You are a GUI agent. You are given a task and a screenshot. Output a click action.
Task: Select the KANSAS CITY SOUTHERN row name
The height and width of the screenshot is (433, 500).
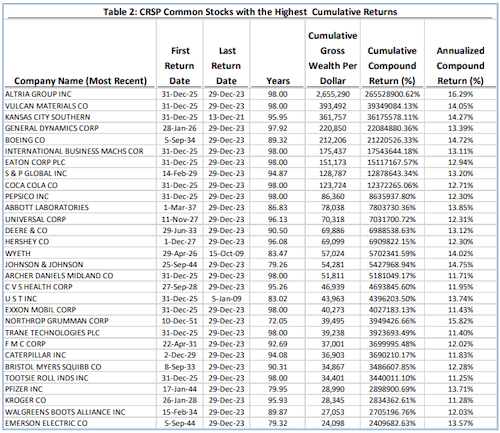click(x=47, y=117)
